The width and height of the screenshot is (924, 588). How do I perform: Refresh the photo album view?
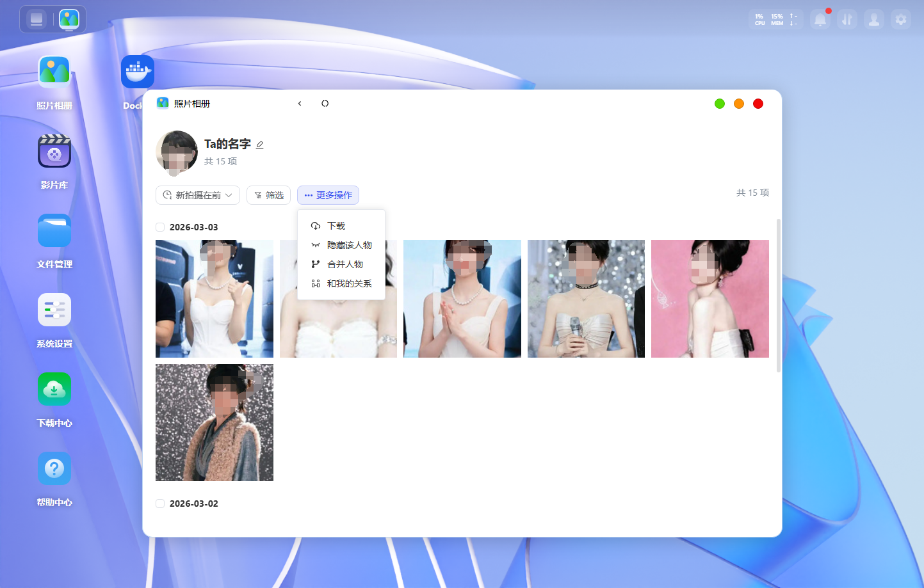click(325, 104)
